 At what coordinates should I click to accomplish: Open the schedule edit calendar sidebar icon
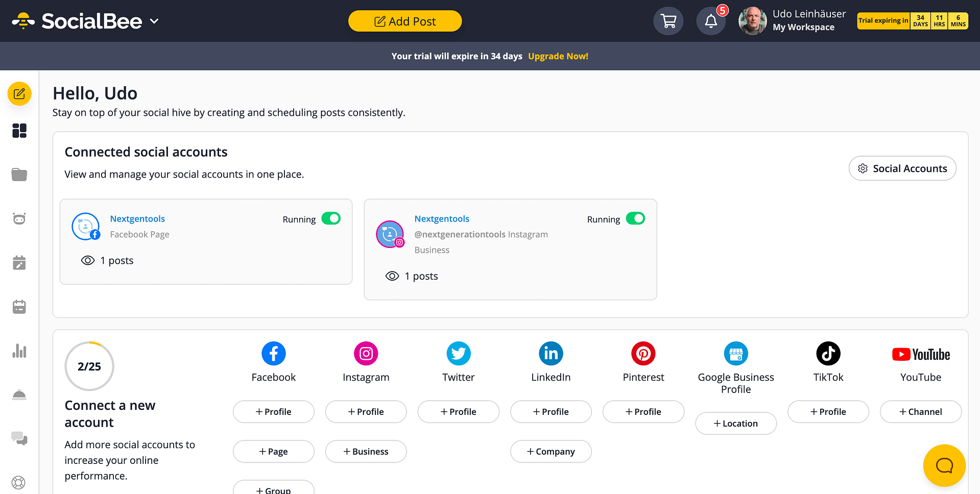(19, 263)
